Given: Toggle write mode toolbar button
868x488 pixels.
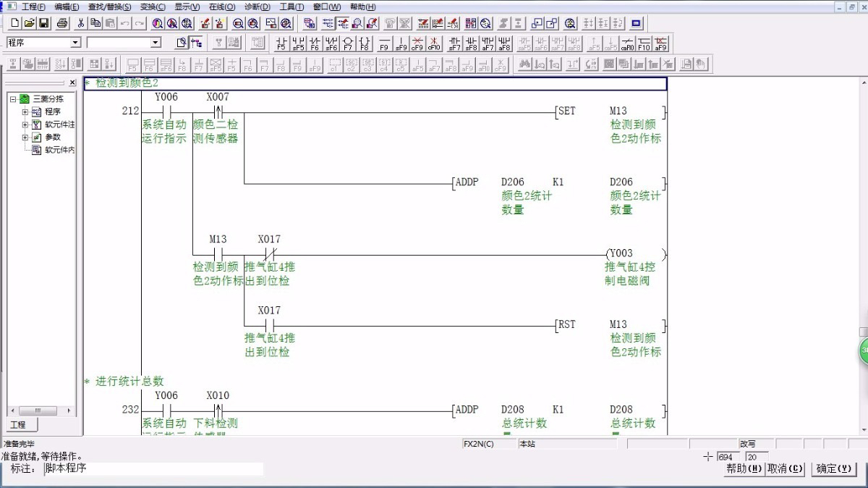Looking at the screenshot, I should point(342,22).
